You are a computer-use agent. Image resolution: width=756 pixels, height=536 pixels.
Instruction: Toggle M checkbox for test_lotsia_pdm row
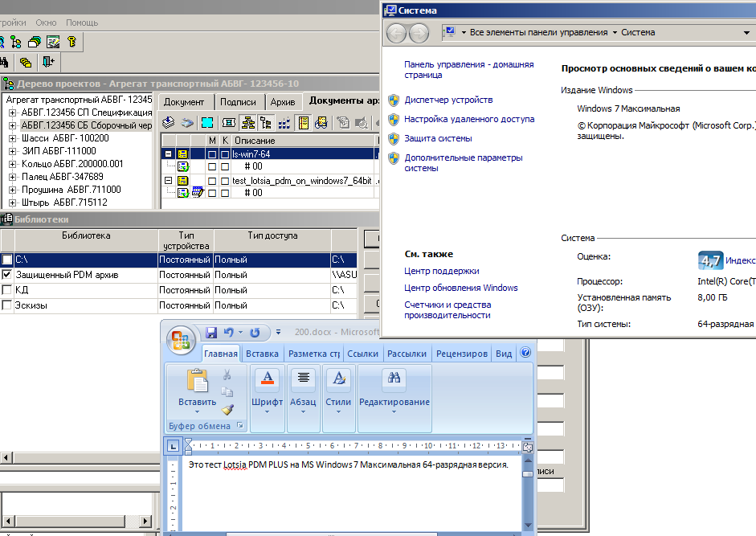click(212, 181)
